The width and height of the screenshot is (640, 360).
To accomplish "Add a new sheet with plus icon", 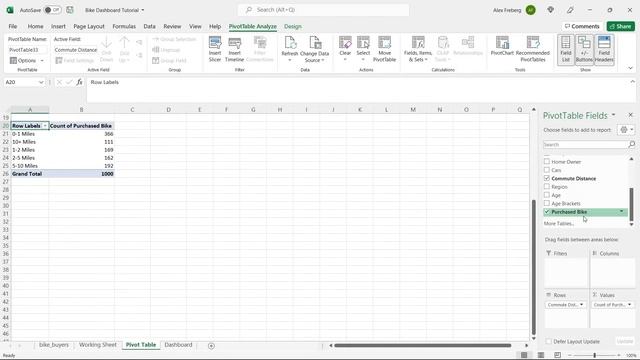I will pyautogui.click(x=211, y=346).
